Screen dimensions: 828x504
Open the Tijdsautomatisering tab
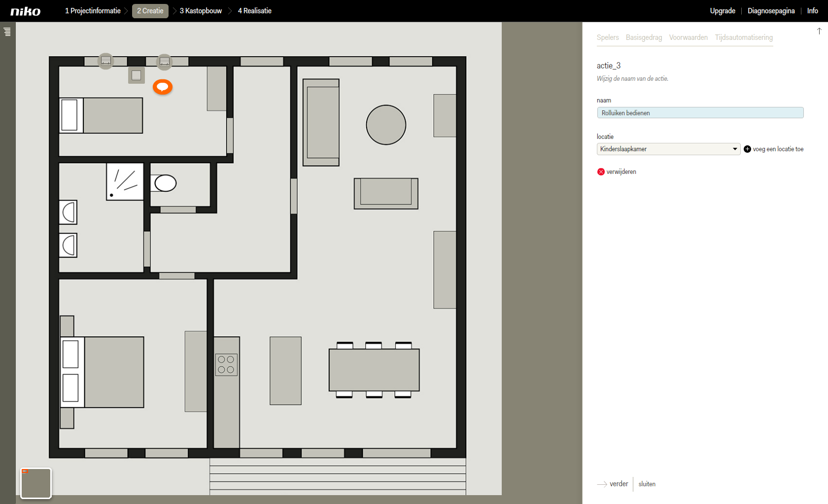744,37
